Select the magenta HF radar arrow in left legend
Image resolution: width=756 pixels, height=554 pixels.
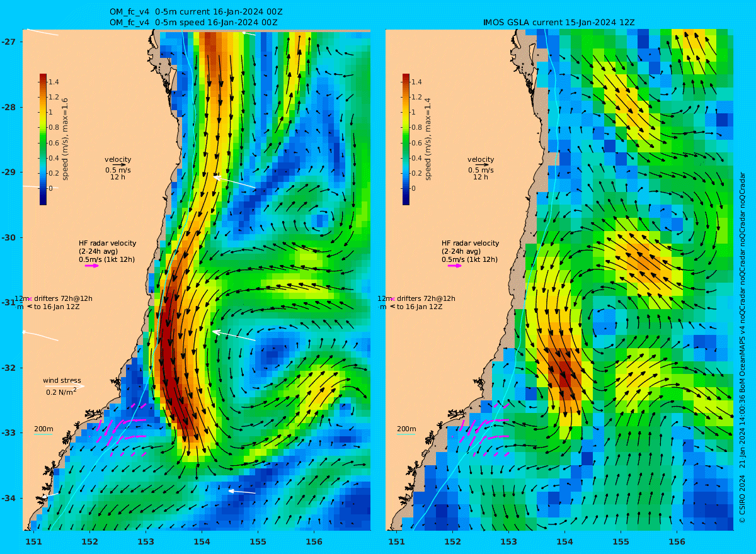pyautogui.click(x=92, y=266)
